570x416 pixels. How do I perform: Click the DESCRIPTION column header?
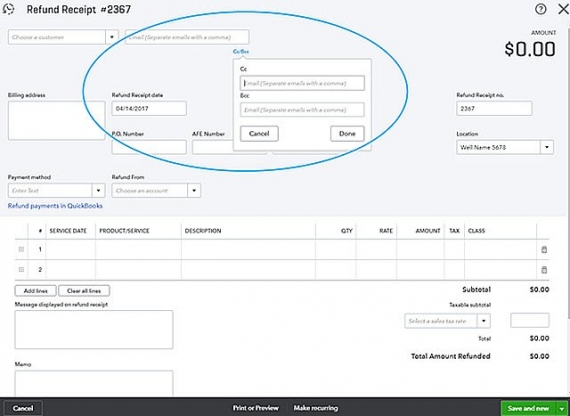click(x=203, y=231)
